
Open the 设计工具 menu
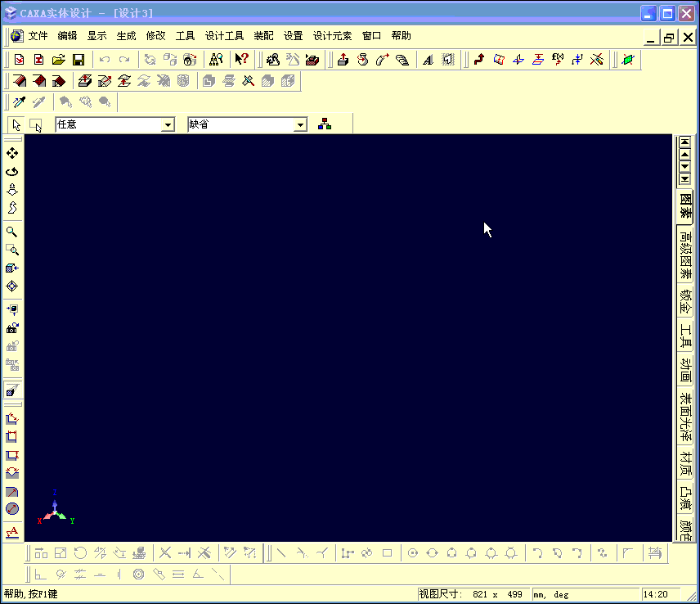point(224,36)
